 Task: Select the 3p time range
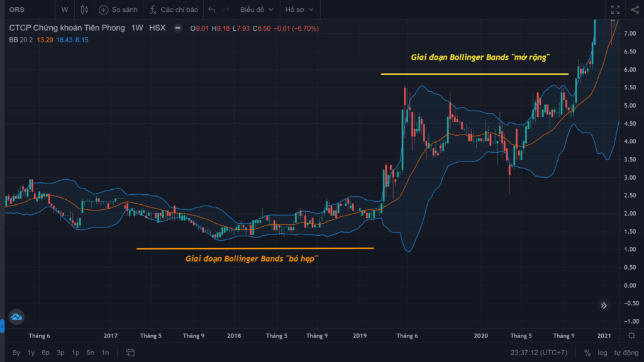60,353
